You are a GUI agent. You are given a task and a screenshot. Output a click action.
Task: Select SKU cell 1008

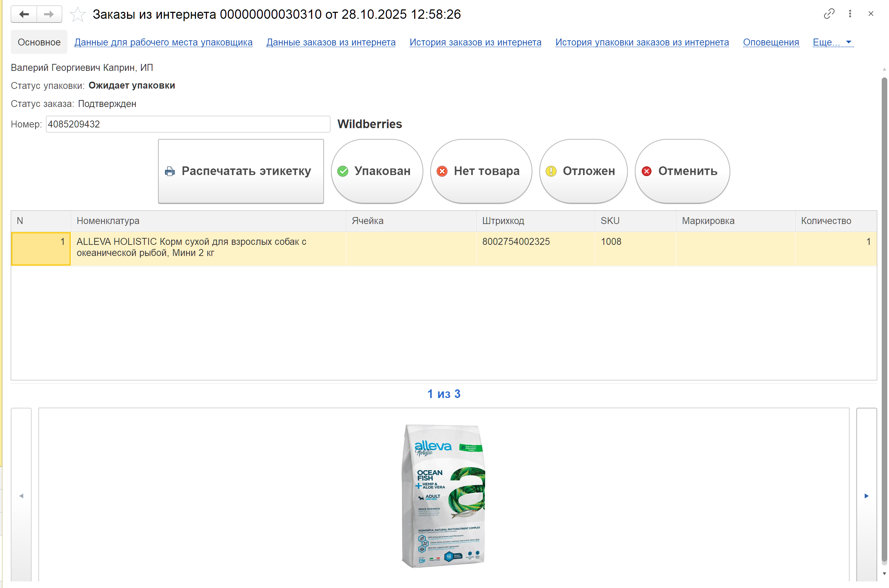[x=635, y=249]
